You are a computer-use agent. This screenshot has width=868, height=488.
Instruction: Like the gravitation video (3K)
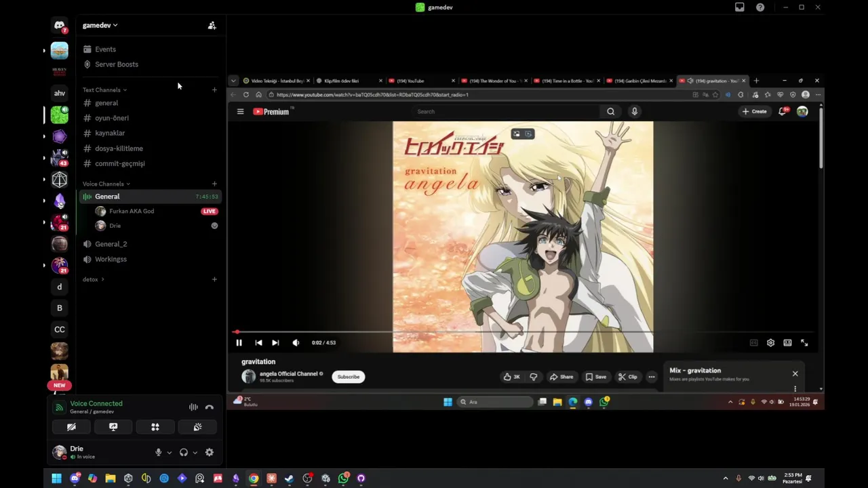512,377
